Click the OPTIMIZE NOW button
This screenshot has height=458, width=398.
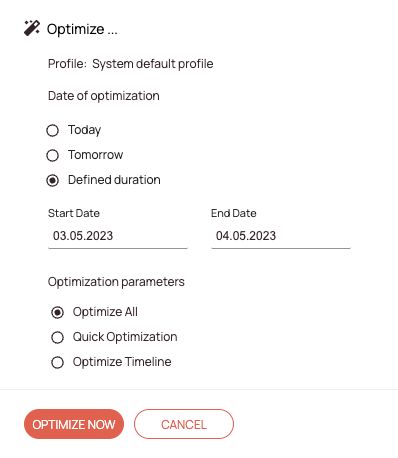point(74,424)
